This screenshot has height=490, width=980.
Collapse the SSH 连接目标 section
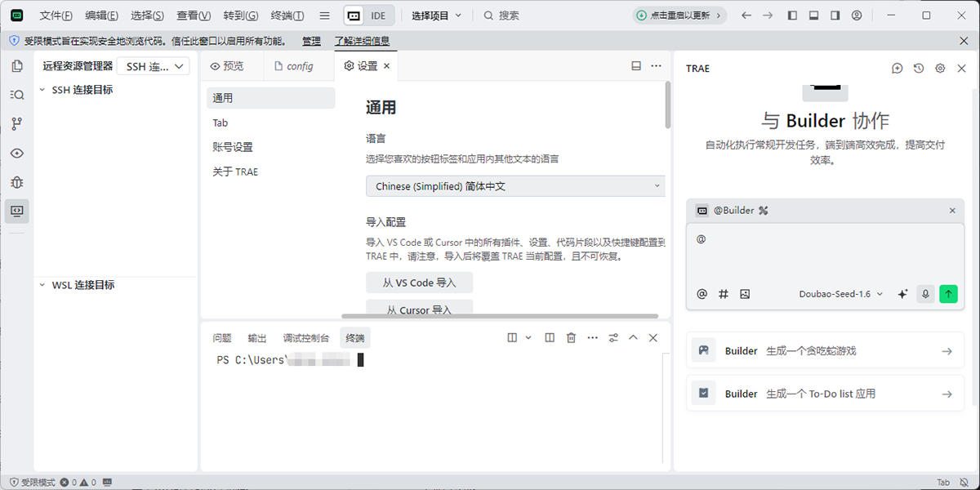(x=42, y=90)
